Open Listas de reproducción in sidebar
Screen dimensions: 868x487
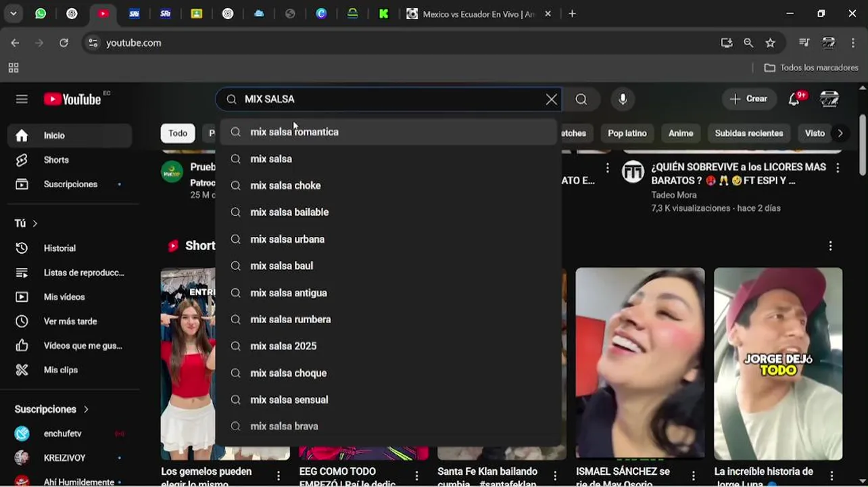tap(70, 273)
